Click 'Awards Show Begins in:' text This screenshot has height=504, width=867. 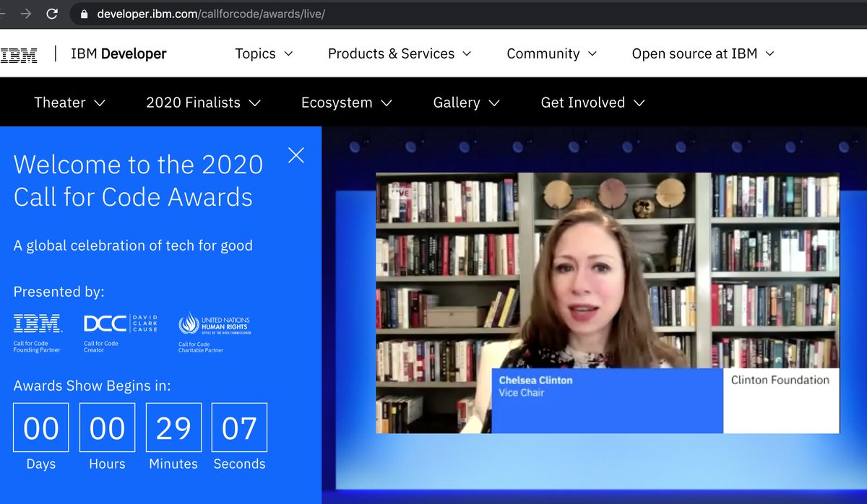[92, 386]
